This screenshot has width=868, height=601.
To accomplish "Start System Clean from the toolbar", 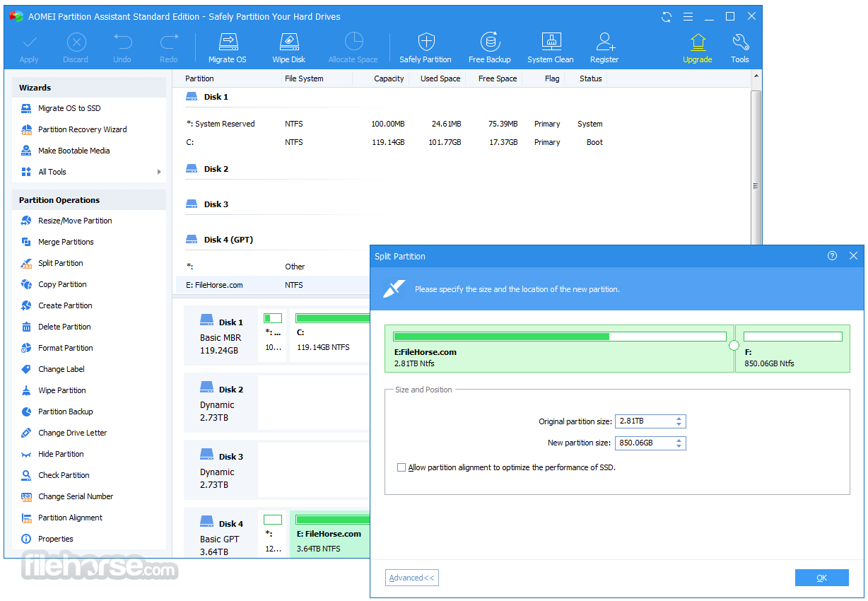I will pos(550,47).
